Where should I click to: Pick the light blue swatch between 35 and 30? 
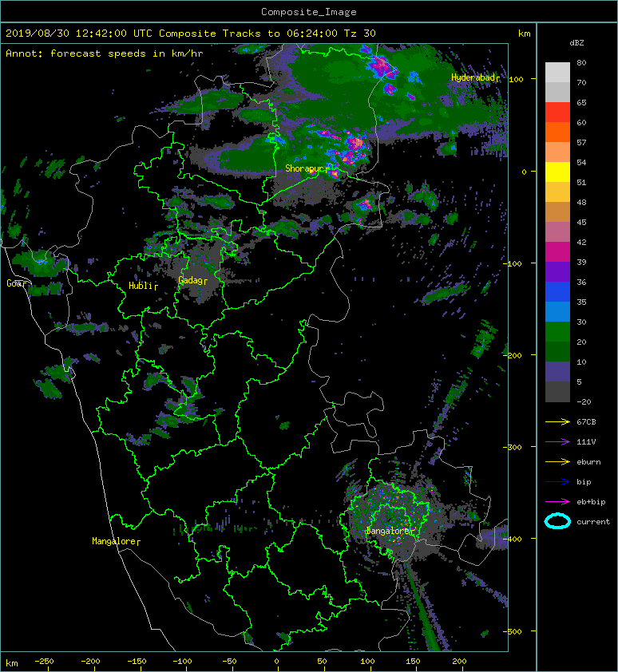(x=557, y=311)
